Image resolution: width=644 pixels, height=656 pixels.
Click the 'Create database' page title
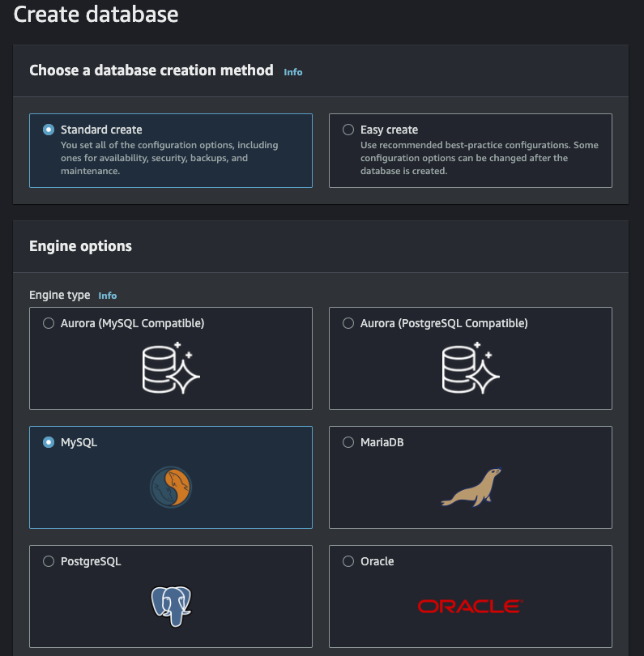(96, 15)
